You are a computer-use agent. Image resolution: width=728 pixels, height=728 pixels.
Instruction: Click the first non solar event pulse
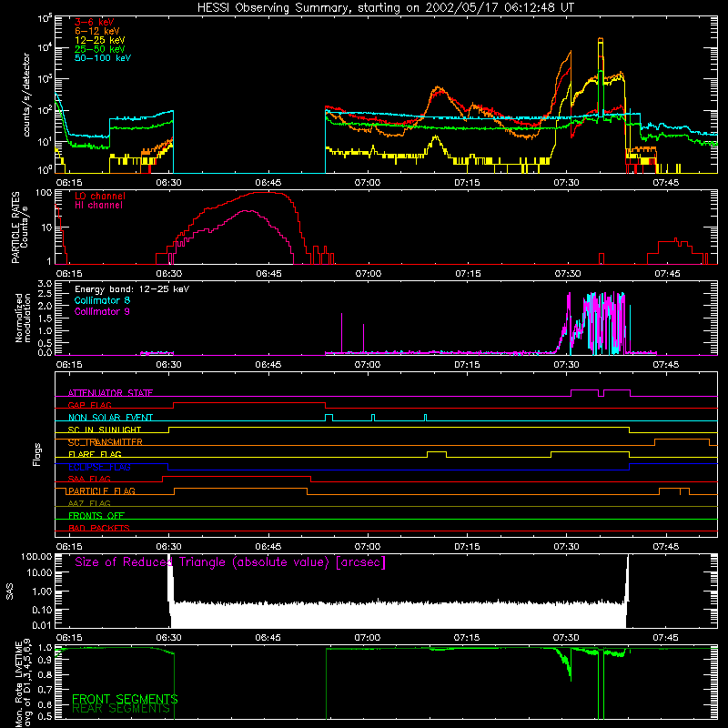click(329, 416)
